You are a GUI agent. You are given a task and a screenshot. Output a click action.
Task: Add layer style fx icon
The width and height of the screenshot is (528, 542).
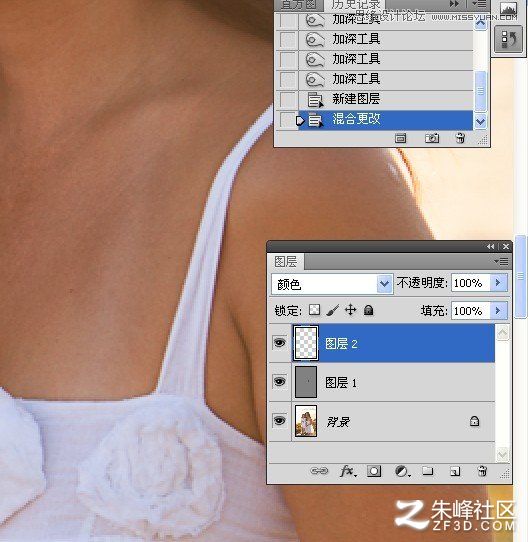click(347, 471)
